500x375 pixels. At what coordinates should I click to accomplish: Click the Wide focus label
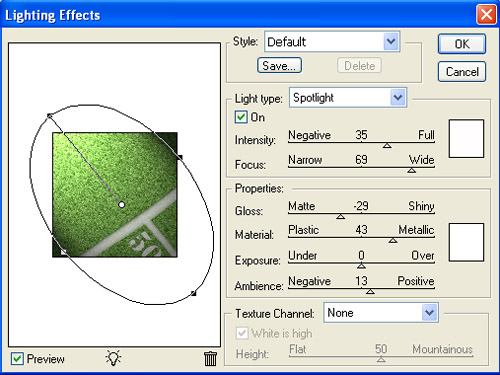click(422, 160)
